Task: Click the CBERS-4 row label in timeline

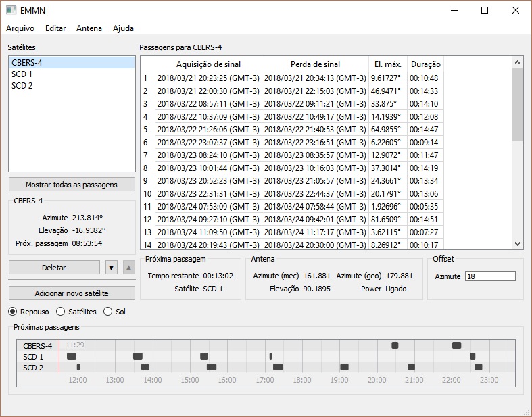Action: (x=38, y=346)
